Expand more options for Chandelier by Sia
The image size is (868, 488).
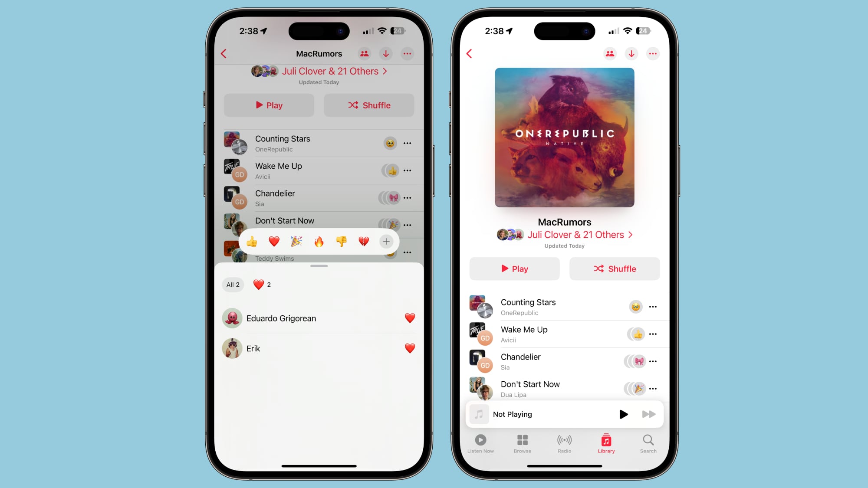pos(653,361)
